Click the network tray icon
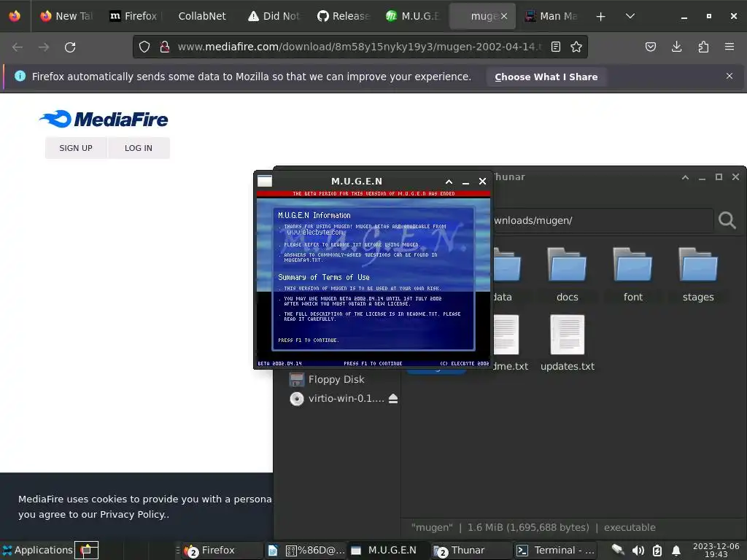 [618, 550]
